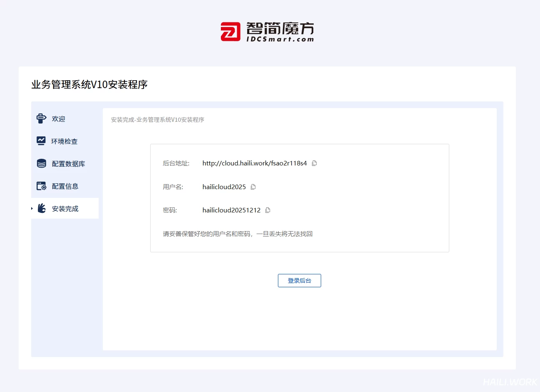540x392 pixels.
Task: Click the paint roller icon beside 欢迎
Action: (41, 118)
